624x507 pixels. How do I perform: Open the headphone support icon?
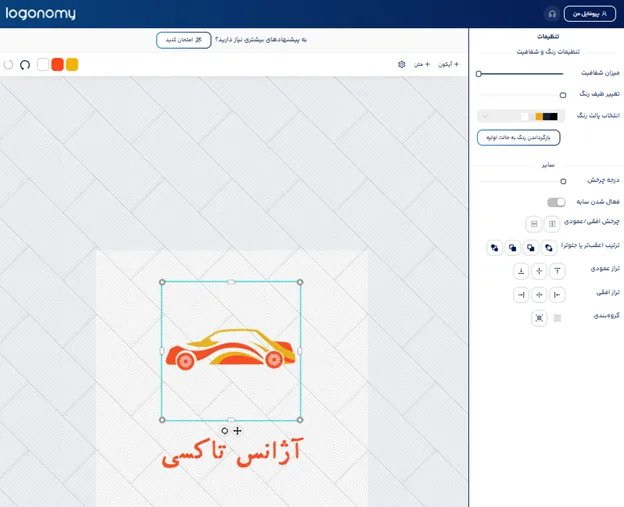[552, 14]
